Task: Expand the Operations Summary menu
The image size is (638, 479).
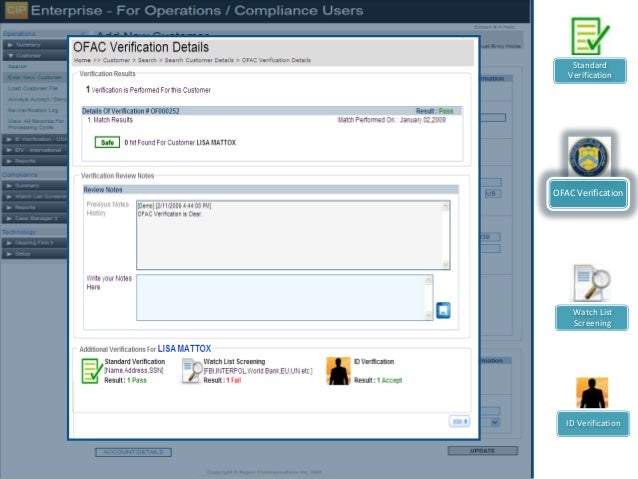Action: 34,45
